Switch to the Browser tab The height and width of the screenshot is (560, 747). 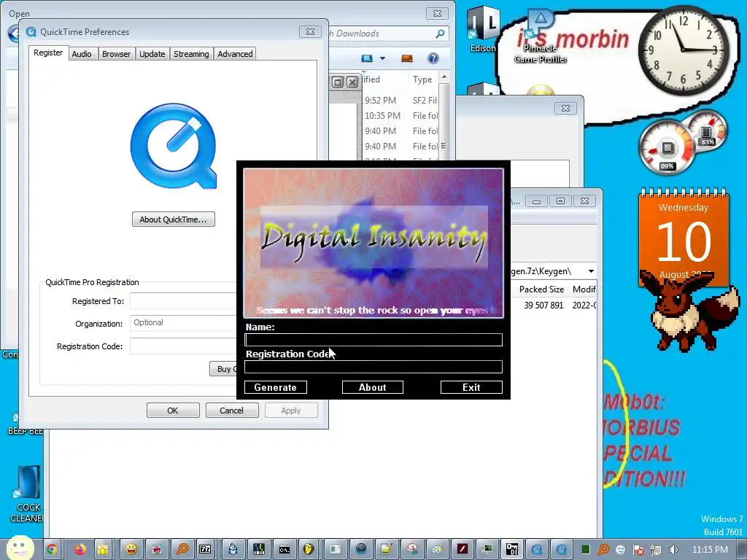pos(116,54)
